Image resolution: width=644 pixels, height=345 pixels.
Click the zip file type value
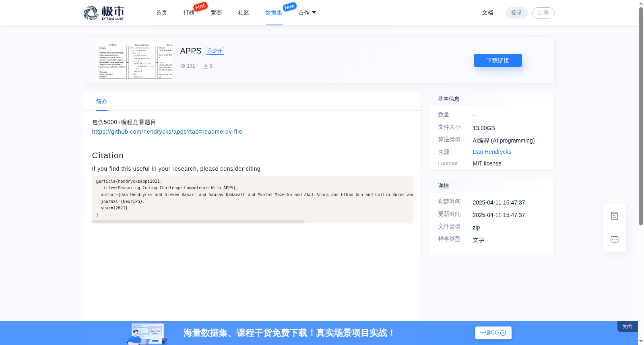click(x=476, y=227)
